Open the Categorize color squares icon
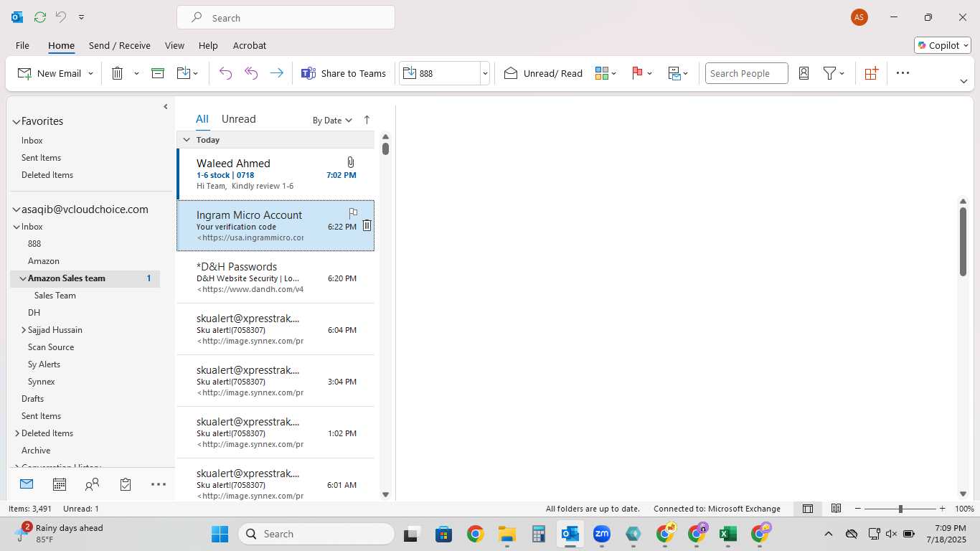The image size is (980, 551). click(602, 73)
